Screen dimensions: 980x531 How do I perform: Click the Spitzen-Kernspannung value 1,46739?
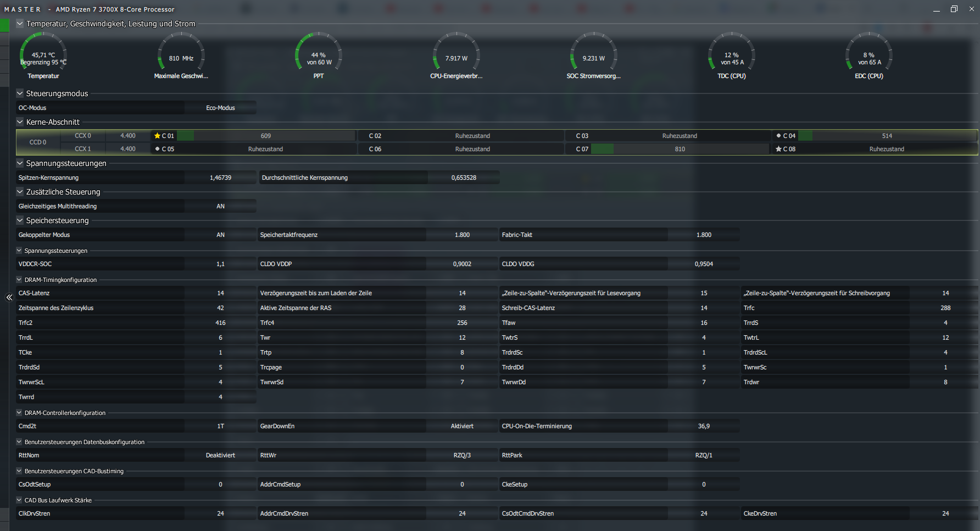click(220, 178)
